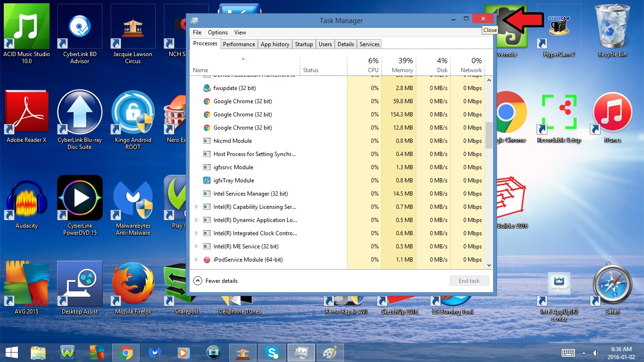
Task: Show hidden tray icons arrow
Action: coord(584,353)
